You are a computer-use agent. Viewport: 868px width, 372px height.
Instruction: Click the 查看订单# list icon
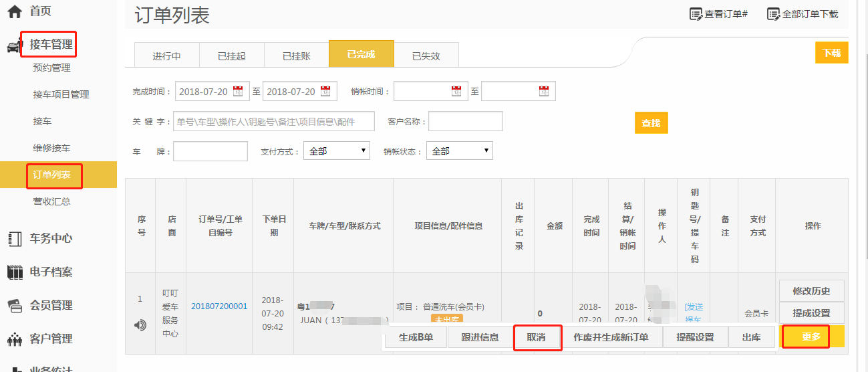(x=696, y=14)
